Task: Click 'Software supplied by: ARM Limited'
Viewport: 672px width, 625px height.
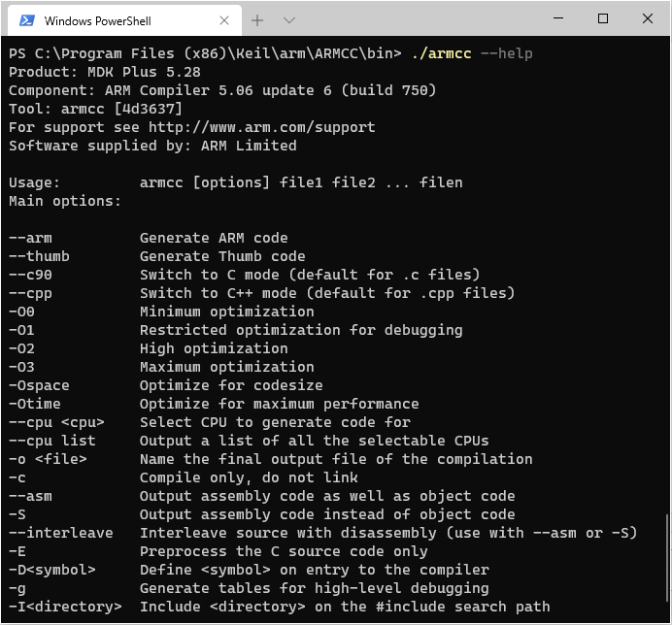Action: coord(152,146)
